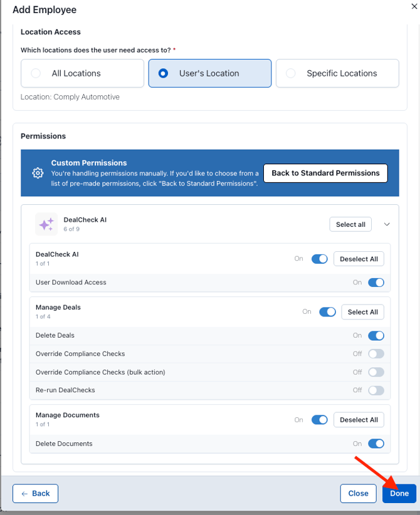The height and width of the screenshot is (515, 420).
Task: Click Select All in Manage Deals
Action: pos(362,312)
